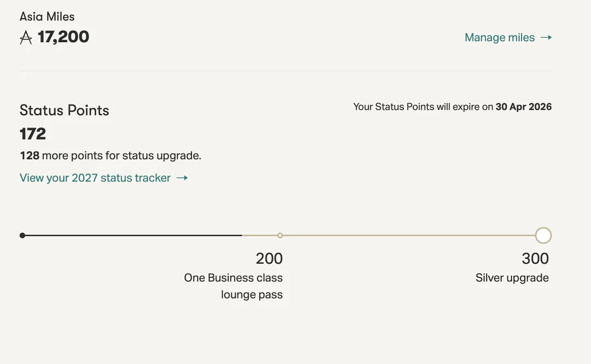Click the black start dot of progress bar
Viewport: 591px width, 364px height.
(22, 235)
